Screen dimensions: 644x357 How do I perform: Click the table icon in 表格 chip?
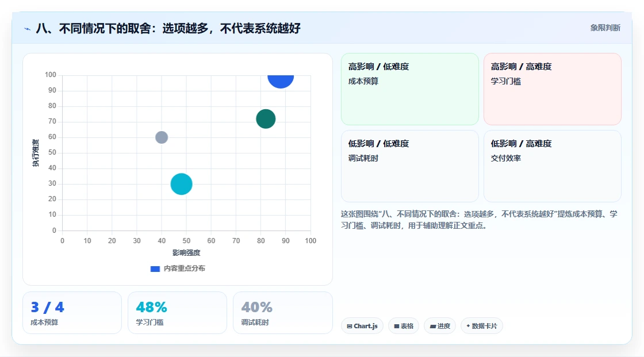(397, 326)
